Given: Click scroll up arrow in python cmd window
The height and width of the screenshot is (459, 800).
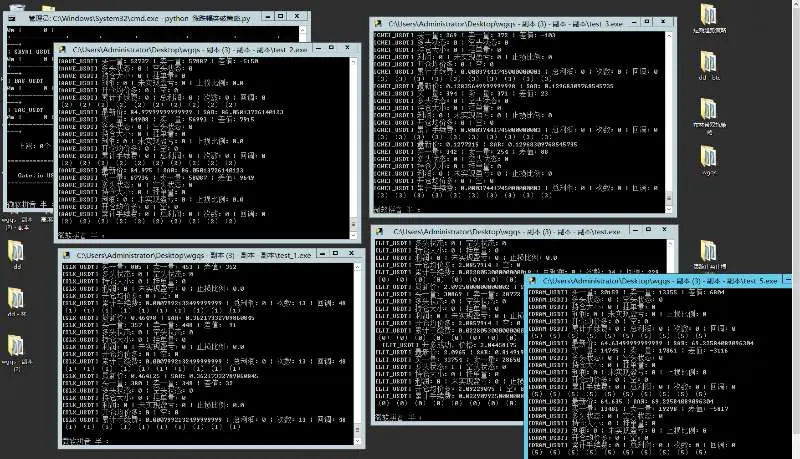Looking at the screenshot, I should [x=303, y=31].
